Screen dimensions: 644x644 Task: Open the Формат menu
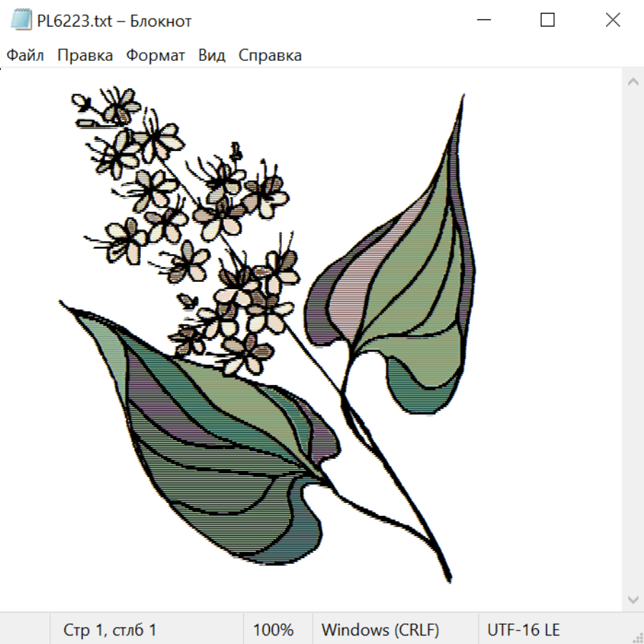pyautogui.click(x=155, y=55)
